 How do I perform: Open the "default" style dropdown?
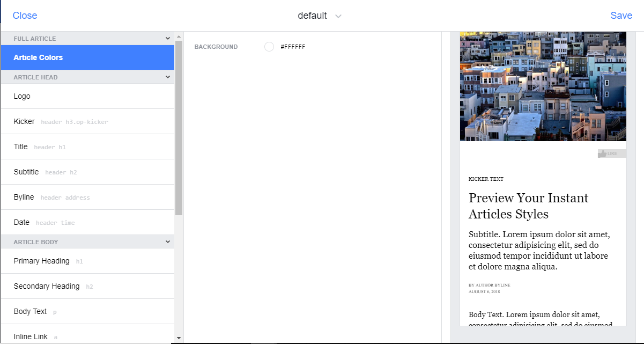[x=320, y=16]
